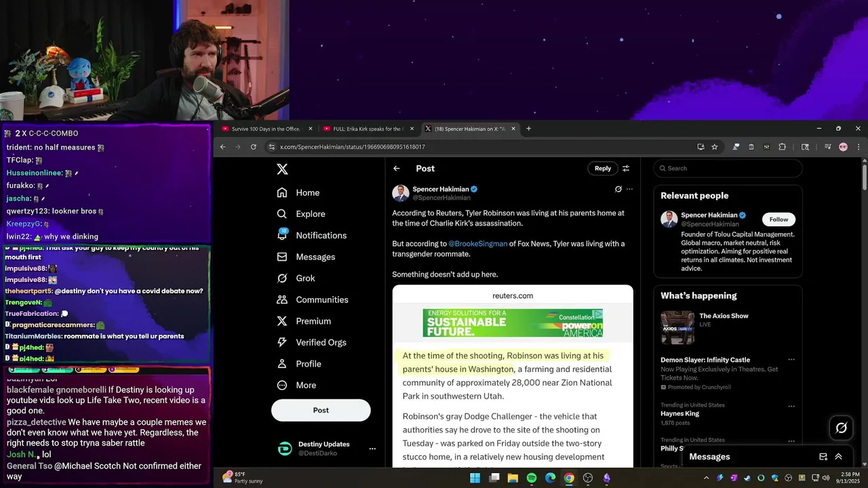Click reuters.com source label on card
The height and width of the screenshot is (488, 868).
(x=513, y=296)
